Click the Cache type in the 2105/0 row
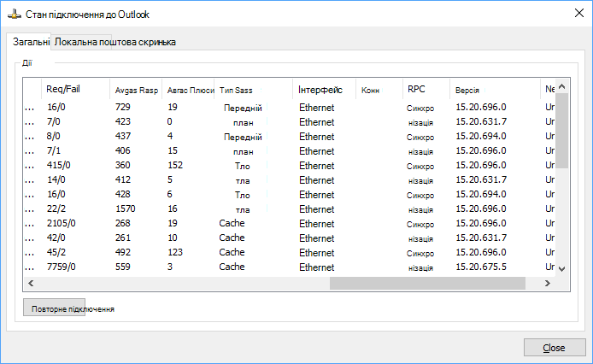 [232, 223]
